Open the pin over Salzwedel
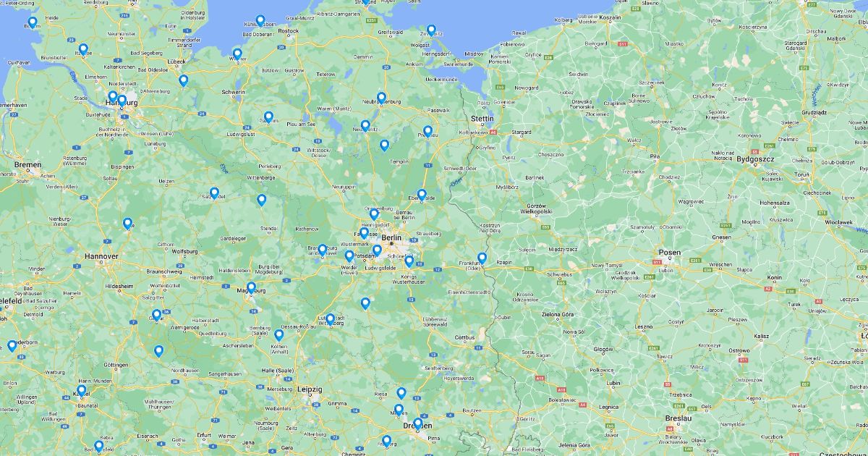868x456 pixels. 214,193
